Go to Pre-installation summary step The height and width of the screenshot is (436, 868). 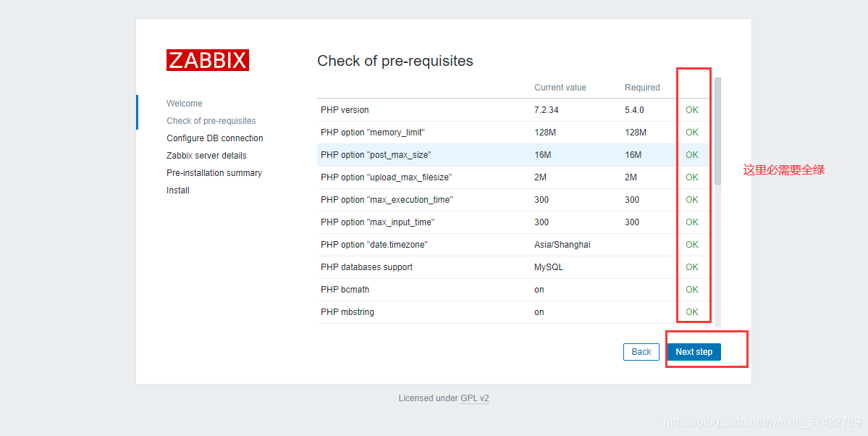214,173
